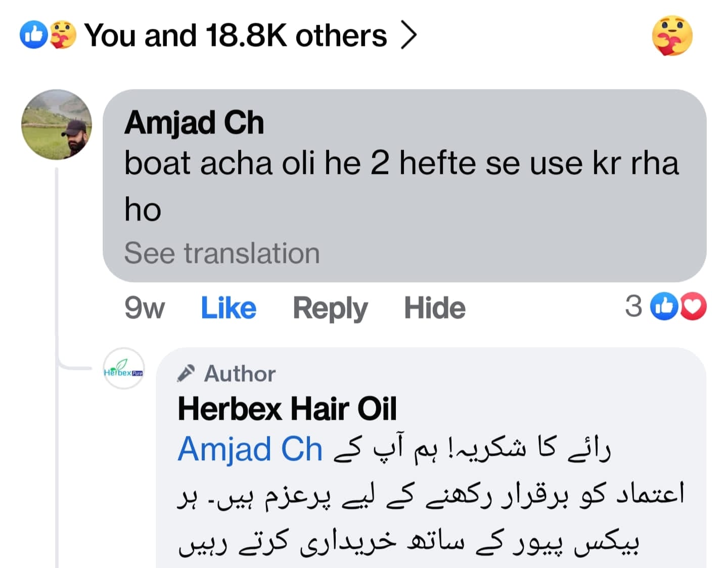The image size is (728, 568).
Task: Click the small care emoji beside the thumbs-up
Action: coord(62,35)
